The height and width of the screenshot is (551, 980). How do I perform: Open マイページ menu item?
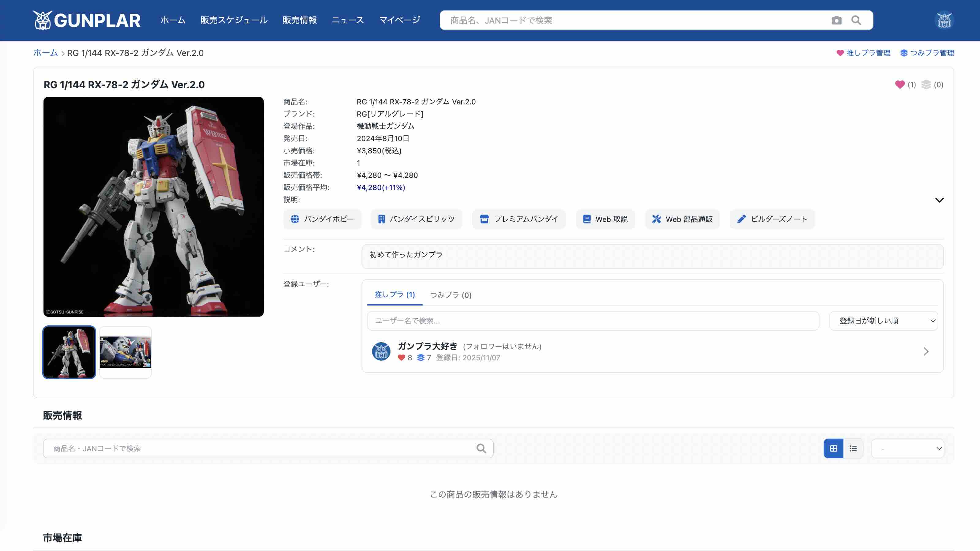pyautogui.click(x=399, y=20)
